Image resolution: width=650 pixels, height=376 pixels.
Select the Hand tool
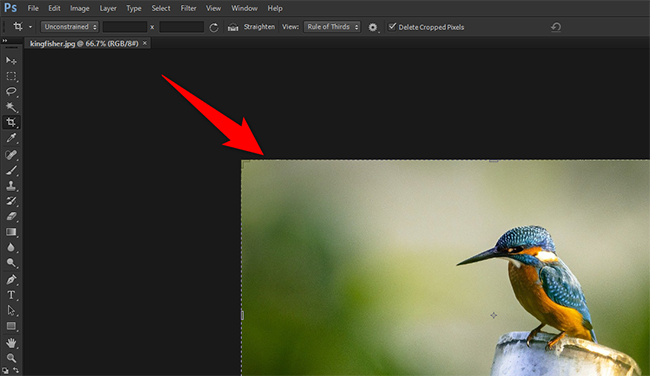(x=11, y=343)
